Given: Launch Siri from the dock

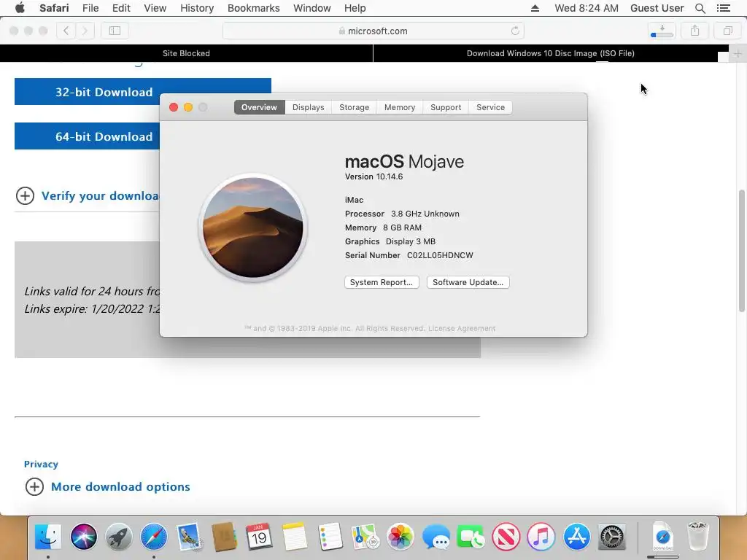Looking at the screenshot, I should coord(83,537).
